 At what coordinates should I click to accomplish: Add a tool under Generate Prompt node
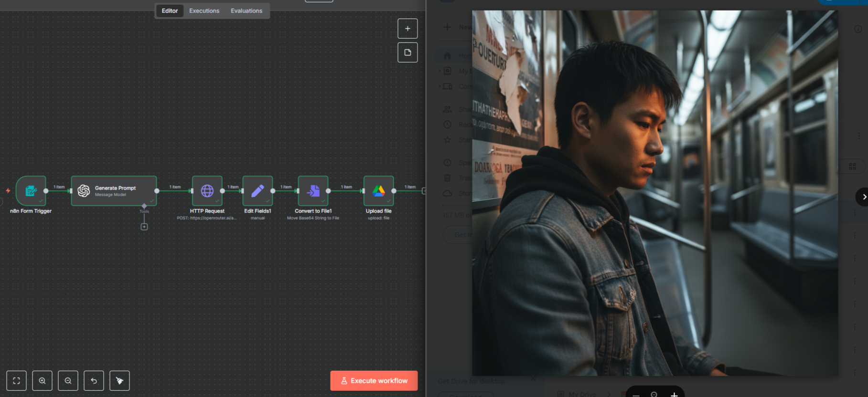144,227
